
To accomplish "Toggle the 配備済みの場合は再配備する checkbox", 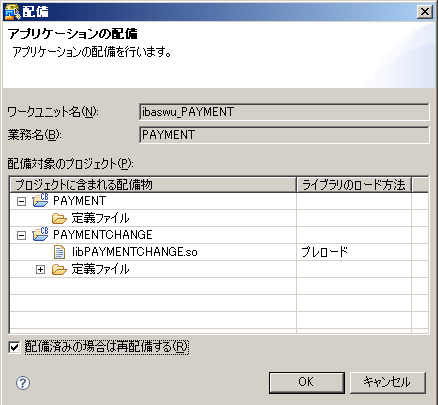I will [x=14, y=347].
